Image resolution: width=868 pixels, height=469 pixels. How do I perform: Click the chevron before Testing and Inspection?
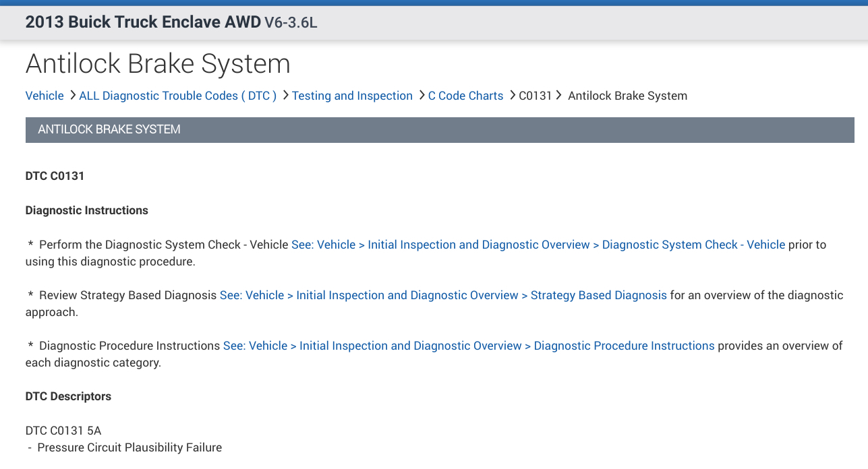point(285,95)
